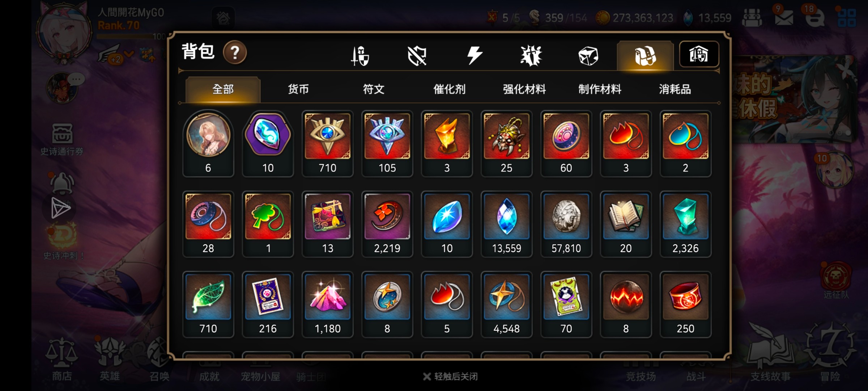868x391 pixels.
Task: Select the lightning bolt category icon
Action: [x=474, y=56]
